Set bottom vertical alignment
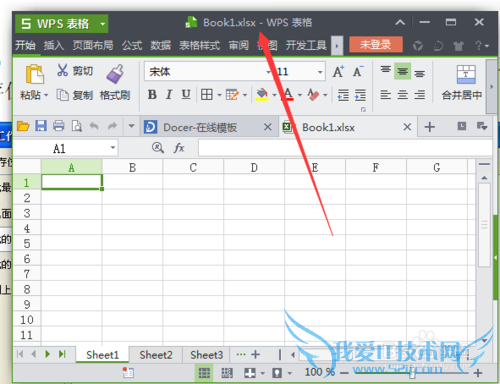The width and height of the screenshot is (500, 384). tap(420, 72)
